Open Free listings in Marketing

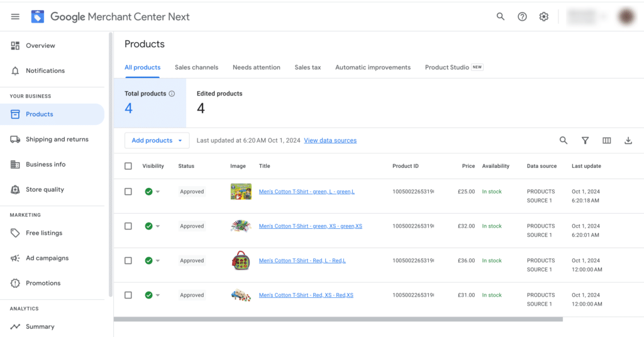pyautogui.click(x=44, y=233)
